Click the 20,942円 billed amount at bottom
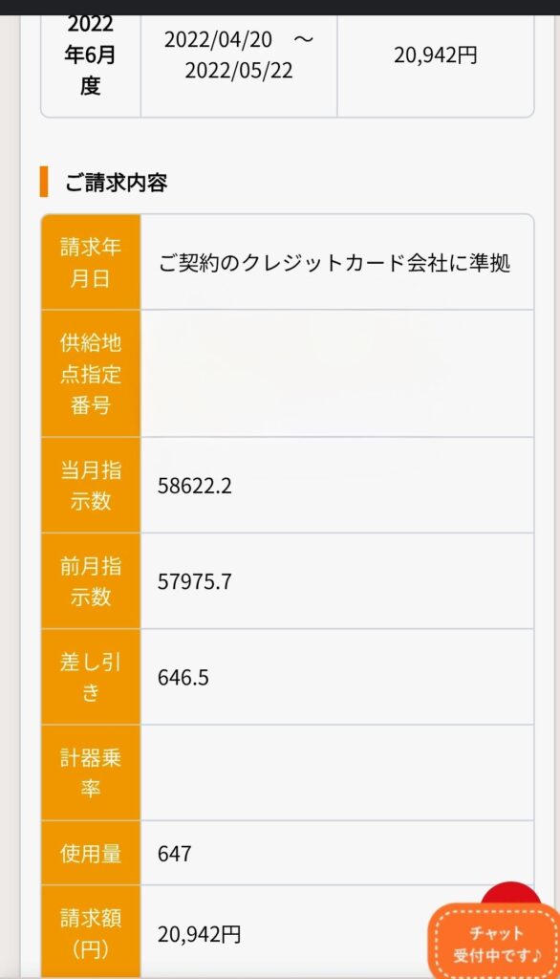The height and width of the screenshot is (979, 560). pos(199,935)
